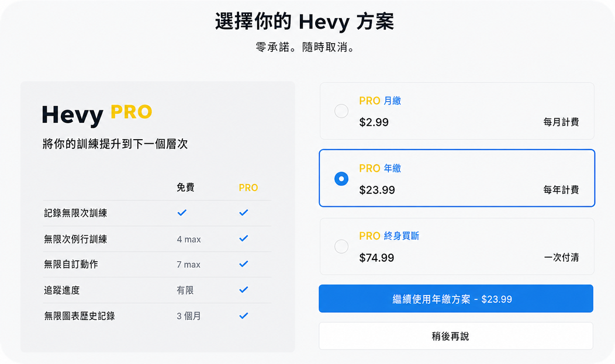Click the PRO checkmark for 無限次例行訓練
The image size is (615, 364).
point(244,238)
